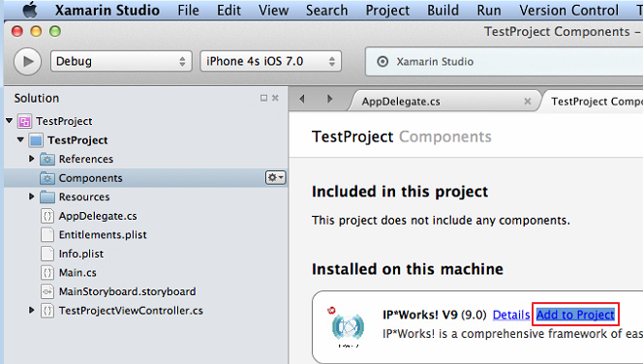643x364 pixels.
Task: Navigate back with the left arrow icon
Action: 302,99
